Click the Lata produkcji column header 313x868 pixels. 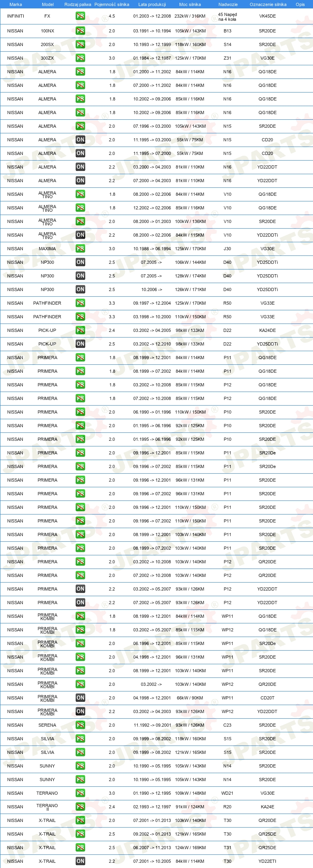(x=152, y=4)
